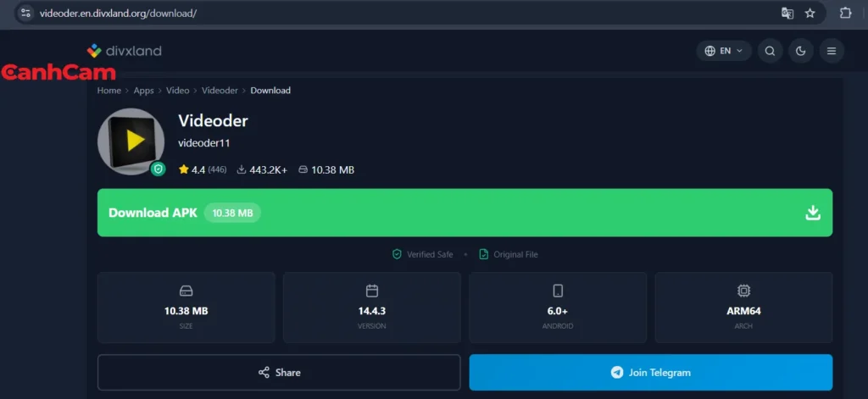Image resolution: width=868 pixels, height=399 pixels.
Task: Click the 14.4.3 version value
Action: 372,311
